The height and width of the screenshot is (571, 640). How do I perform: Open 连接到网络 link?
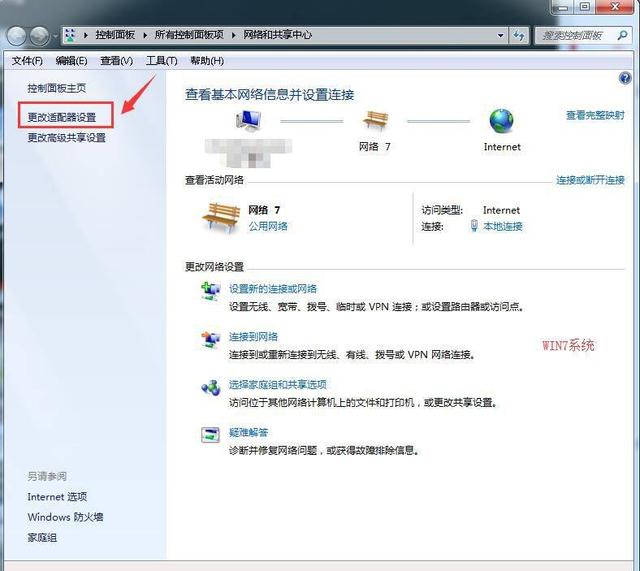pyautogui.click(x=253, y=337)
